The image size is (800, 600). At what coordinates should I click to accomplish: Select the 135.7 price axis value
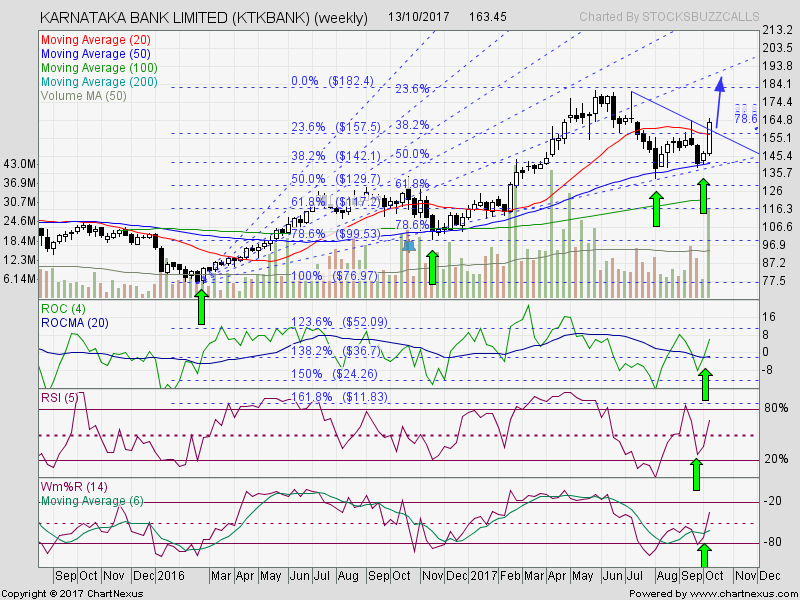(x=777, y=173)
